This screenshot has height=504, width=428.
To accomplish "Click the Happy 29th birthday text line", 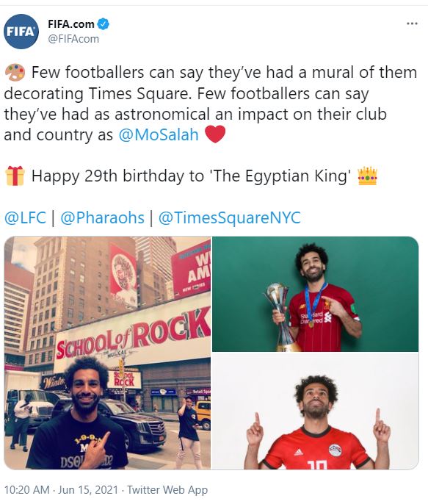I will pos(191,176).
